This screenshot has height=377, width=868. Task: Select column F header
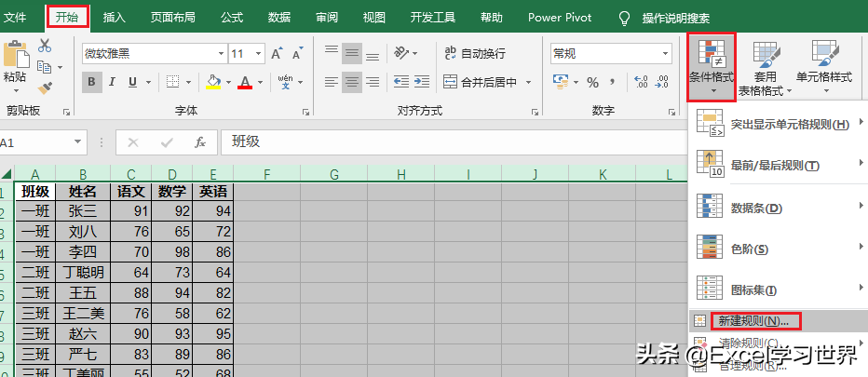click(266, 174)
